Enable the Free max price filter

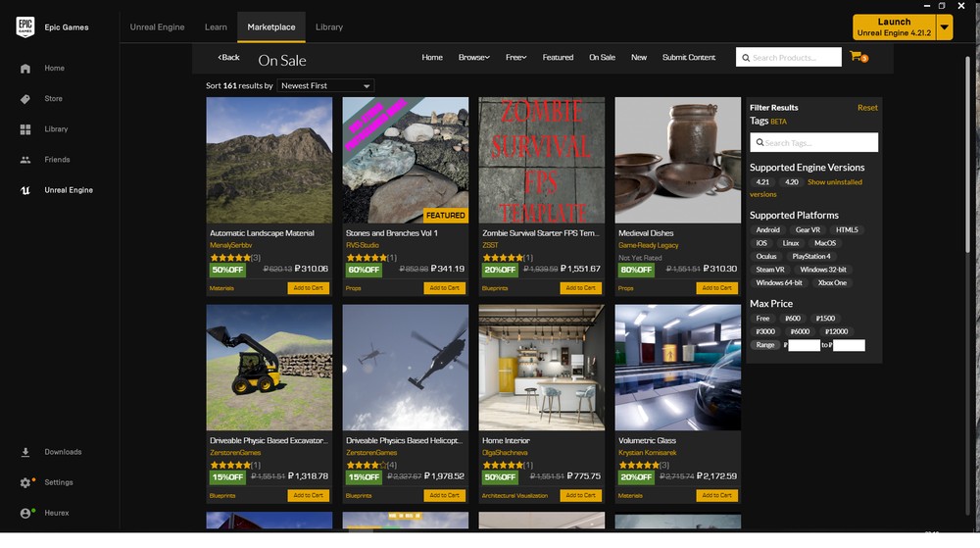[x=762, y=319]
